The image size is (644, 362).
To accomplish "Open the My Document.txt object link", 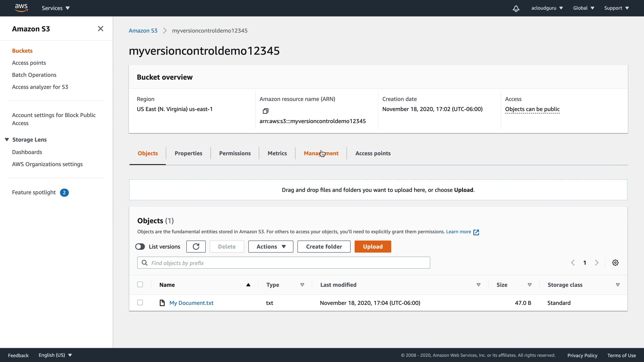I will point(191,303).
